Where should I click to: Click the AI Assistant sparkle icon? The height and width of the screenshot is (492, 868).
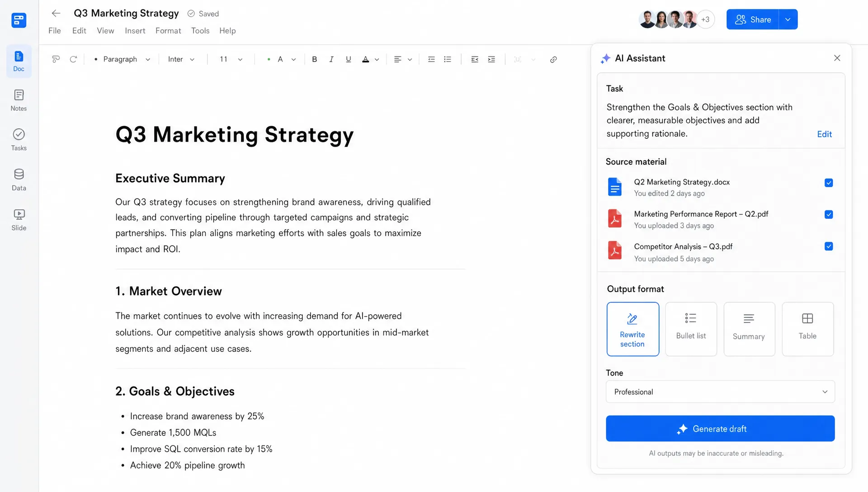click(605, 58)
